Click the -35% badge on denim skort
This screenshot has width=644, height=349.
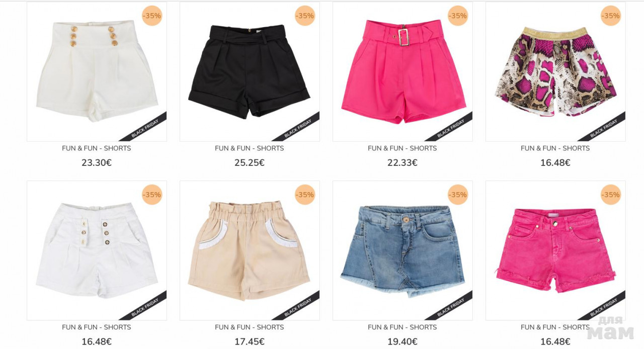coord(458,195)
